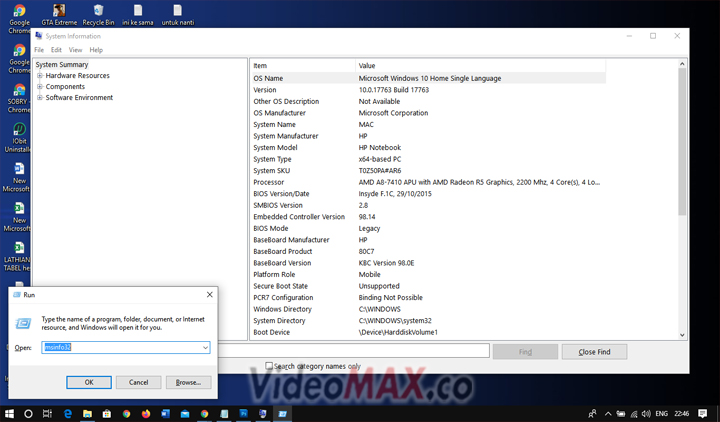Open volume control in tray
Image resolution: width=720 pixels, height=422 pixels.
click(x=647, y=414)
